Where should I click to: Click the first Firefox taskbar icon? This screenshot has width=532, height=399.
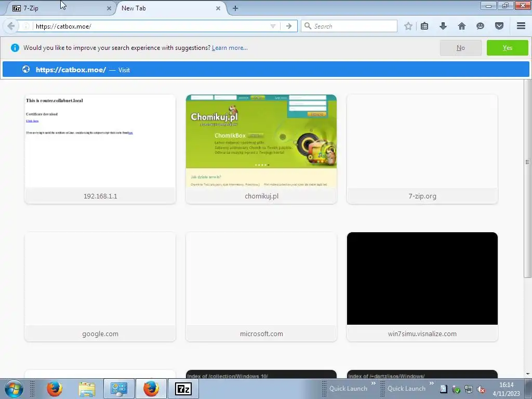tap(54, 389)
